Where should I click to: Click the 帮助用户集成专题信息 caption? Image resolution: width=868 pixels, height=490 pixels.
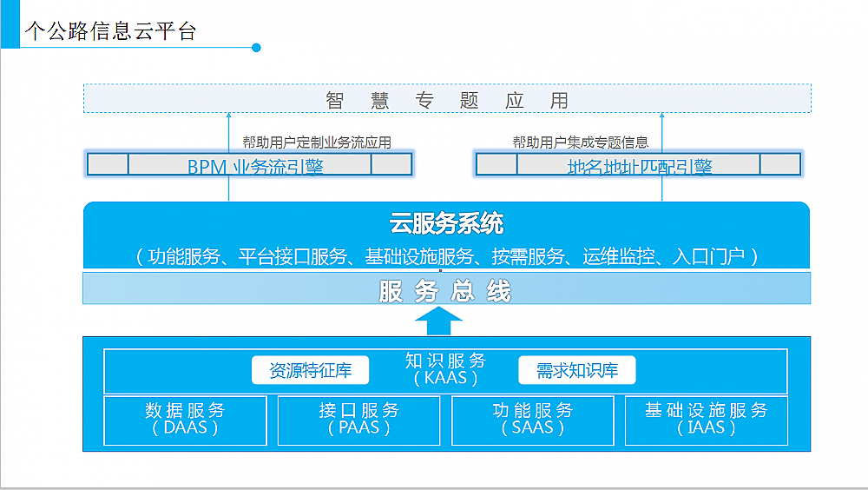click(580, 142)
